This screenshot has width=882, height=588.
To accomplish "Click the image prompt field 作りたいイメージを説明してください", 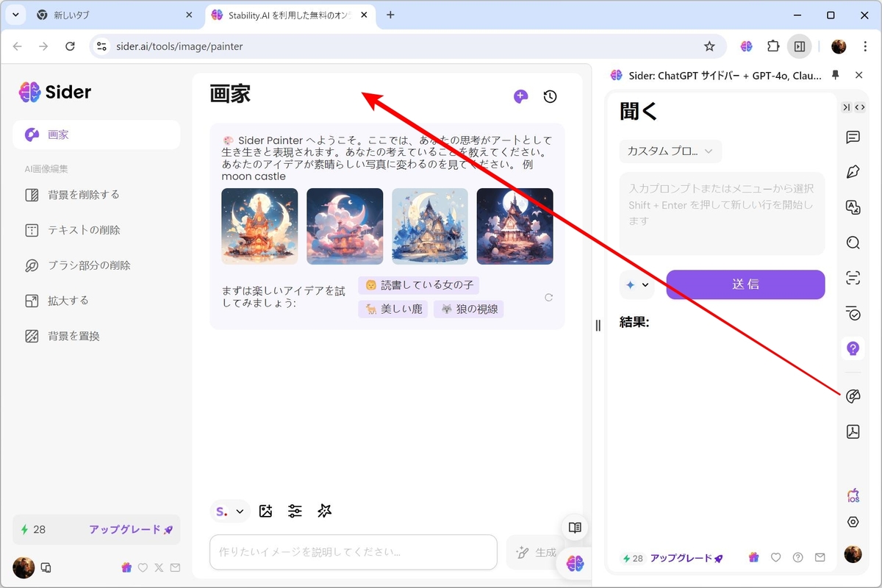I will coord(354,552).
